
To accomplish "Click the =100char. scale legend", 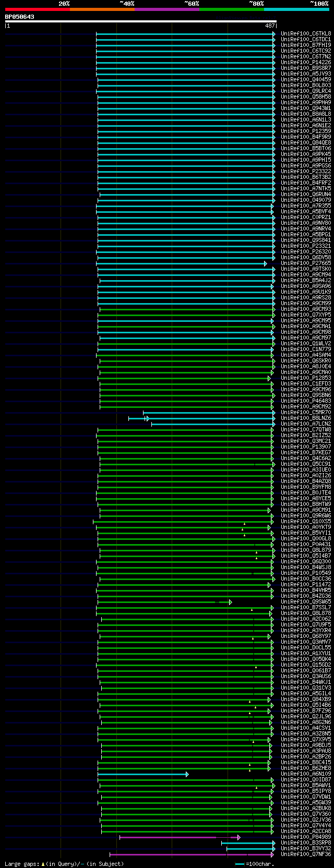I will click(255, 864).
